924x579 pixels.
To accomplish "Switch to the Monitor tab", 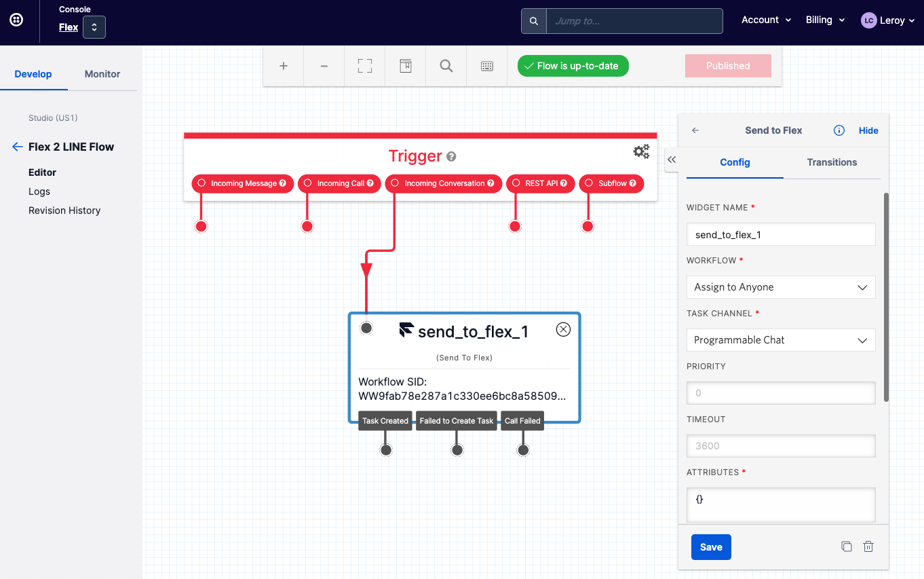I will pos(102,74).
